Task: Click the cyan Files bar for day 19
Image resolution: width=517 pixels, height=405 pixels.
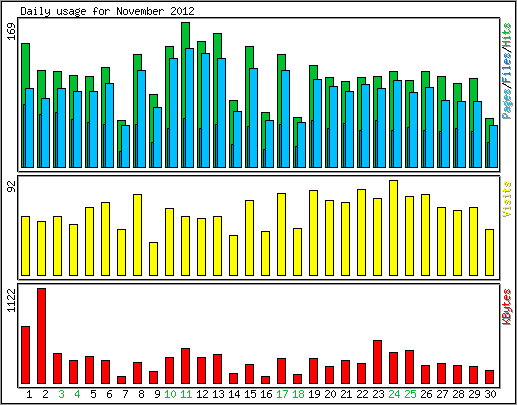Action: click(318, 123)
